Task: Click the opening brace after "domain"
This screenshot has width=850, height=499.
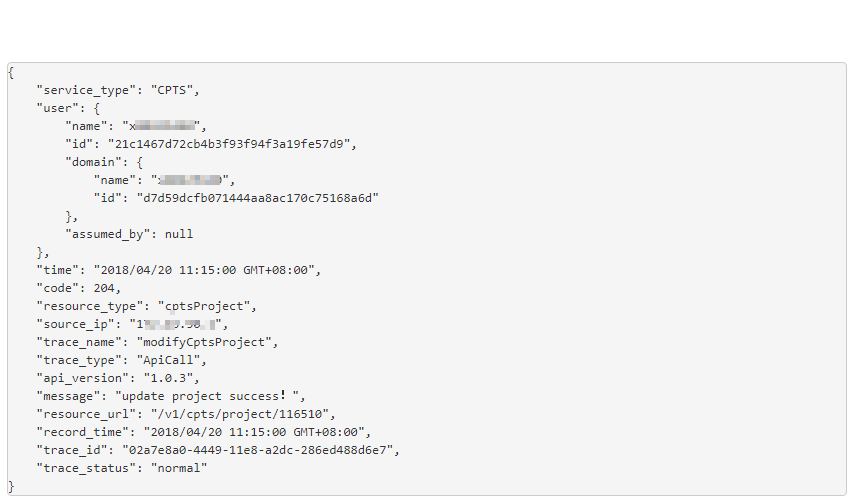Action: (x=139, y=163)
